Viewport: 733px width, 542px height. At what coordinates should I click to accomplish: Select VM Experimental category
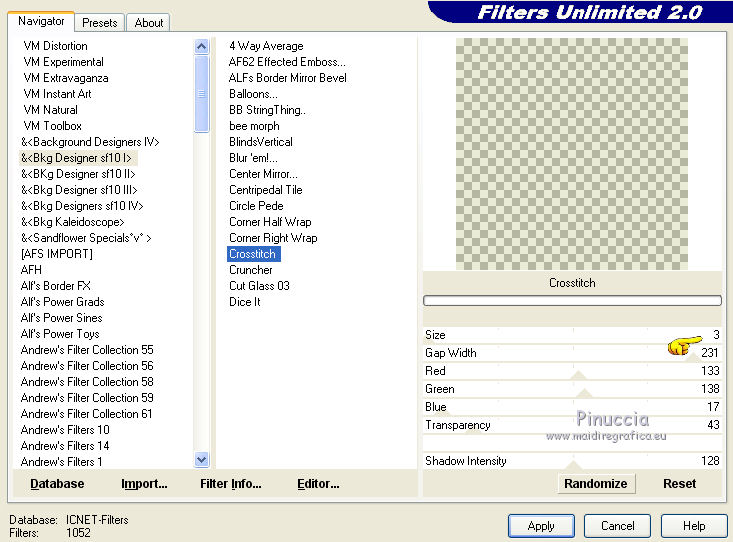coord(63,62)
